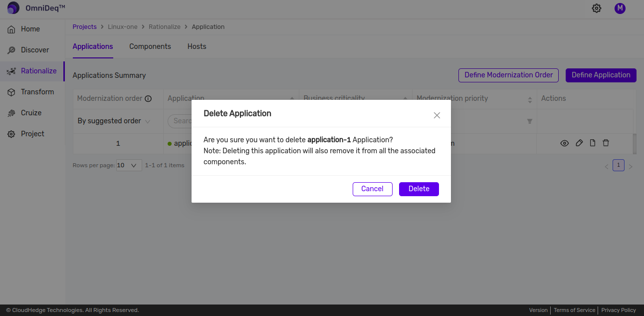Click Cancel in the delete dialog
This screenshot has height=316, width=644.
coord(373,189)
